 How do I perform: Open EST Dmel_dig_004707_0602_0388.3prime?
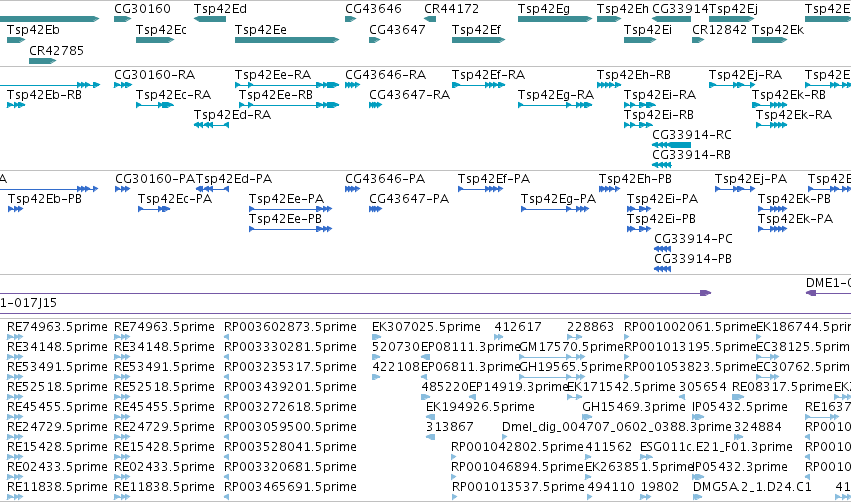click(x=617, y=428)
